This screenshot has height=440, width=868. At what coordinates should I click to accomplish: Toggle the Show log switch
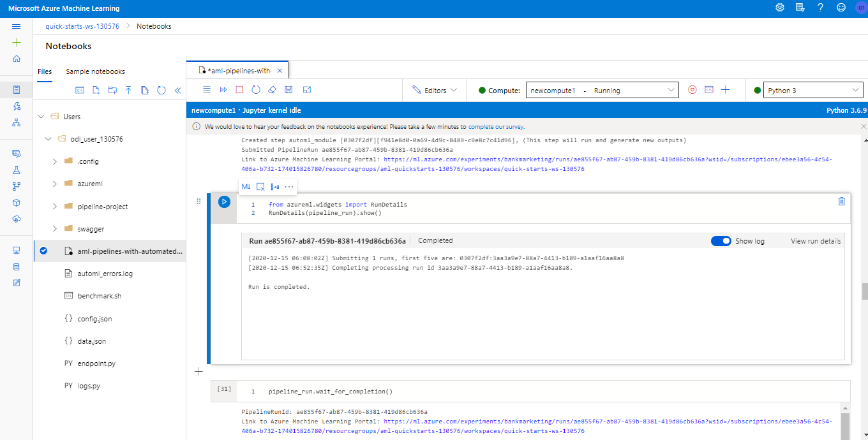pyautogui.click(x=721, y=241)
